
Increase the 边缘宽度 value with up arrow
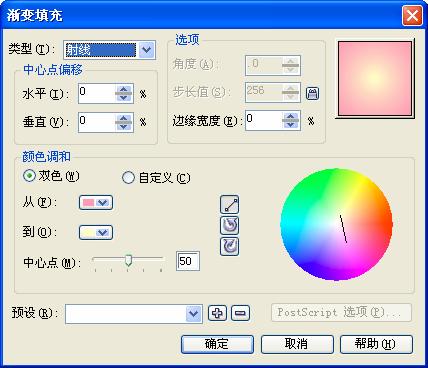click(291, 116)
